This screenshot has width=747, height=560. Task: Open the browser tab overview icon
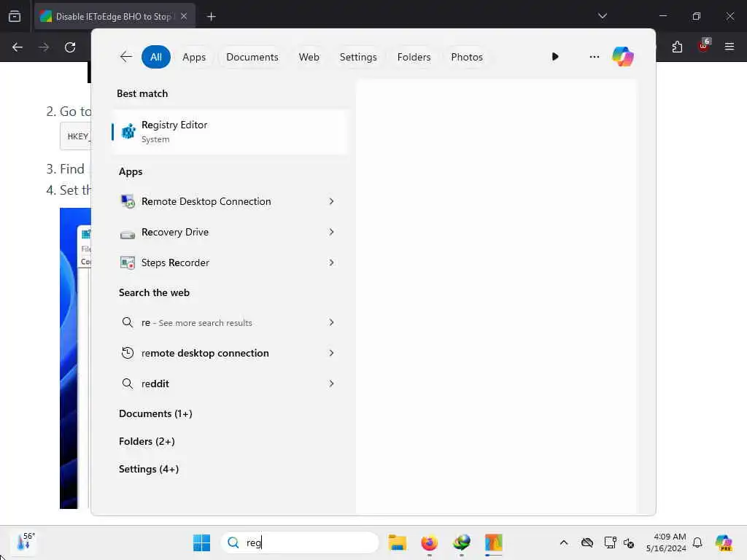(15, 16)
